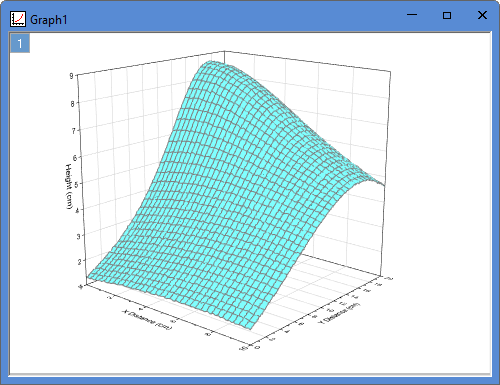500x385 pixels.
Task: Click Z axis tick label 9
Action: tap(71, 76)
